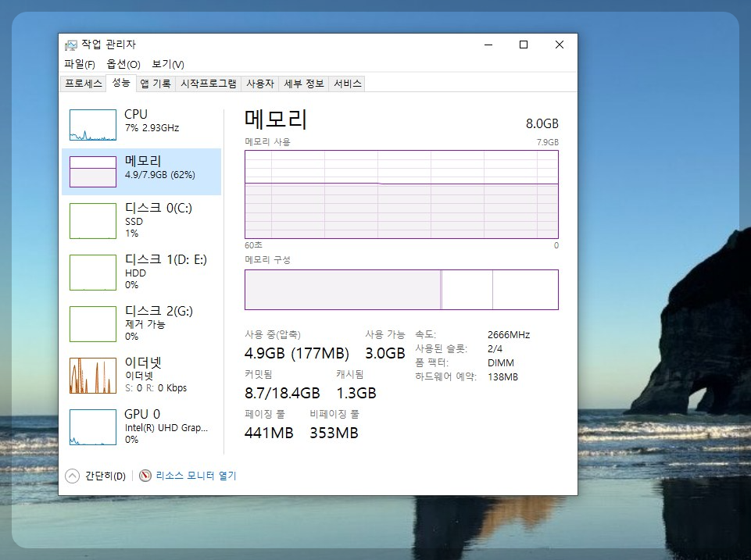Viewport: 751px width, 560px height.
Task: Click the 메모리 heading text
Action: click(275, 119)
